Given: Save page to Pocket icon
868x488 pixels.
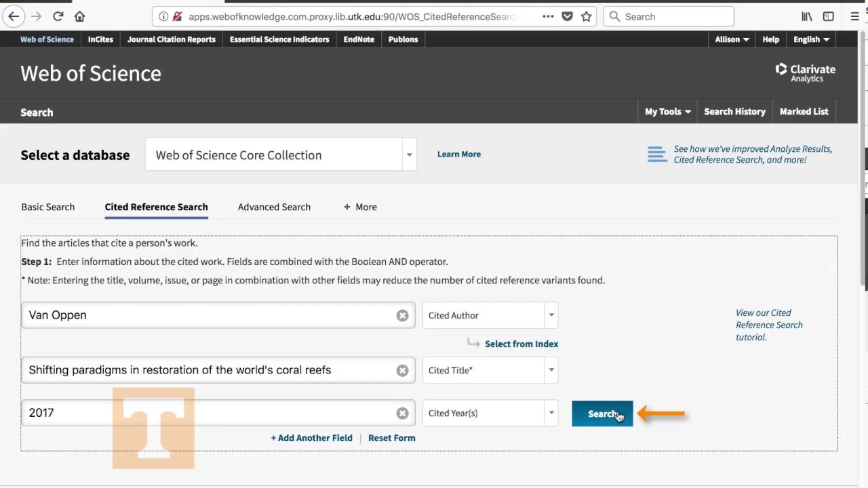Looking at the screenshot, I should click(568, 16).
